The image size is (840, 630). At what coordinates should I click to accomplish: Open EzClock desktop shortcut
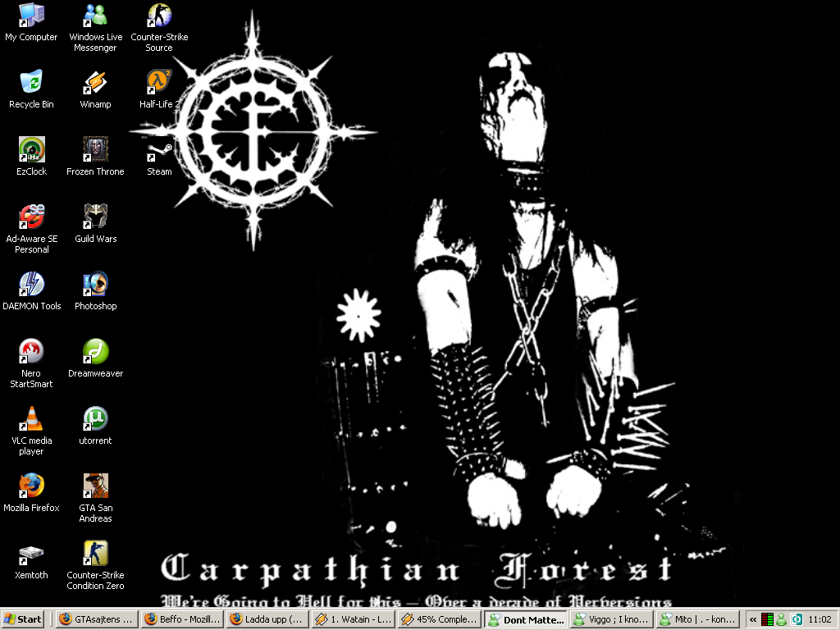coord(31,157)
